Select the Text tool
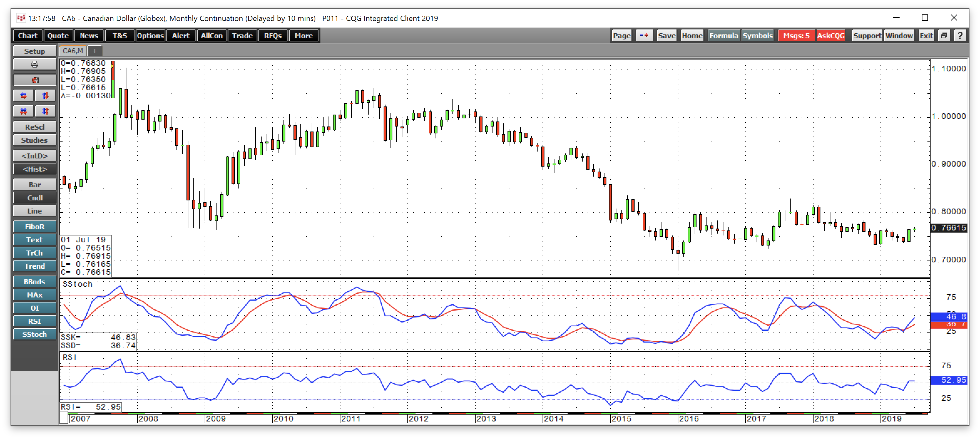The image size is (980, 439). click(35, 240)
